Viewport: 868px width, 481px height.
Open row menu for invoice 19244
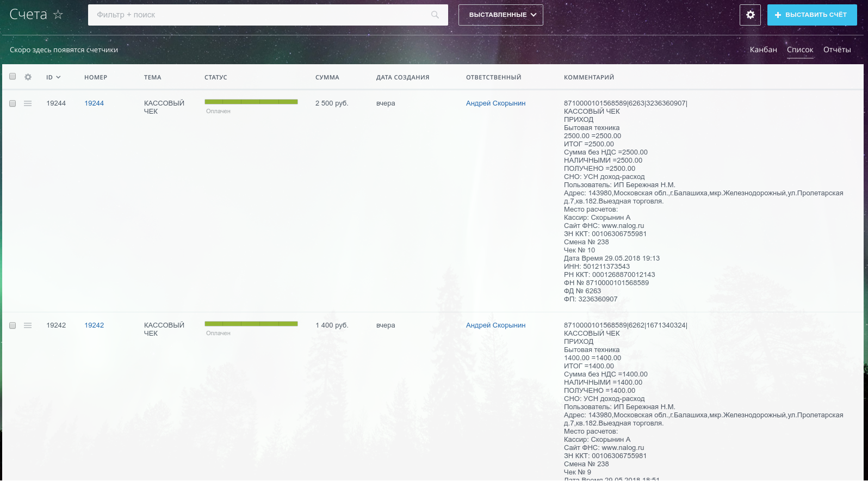[28, 103]
